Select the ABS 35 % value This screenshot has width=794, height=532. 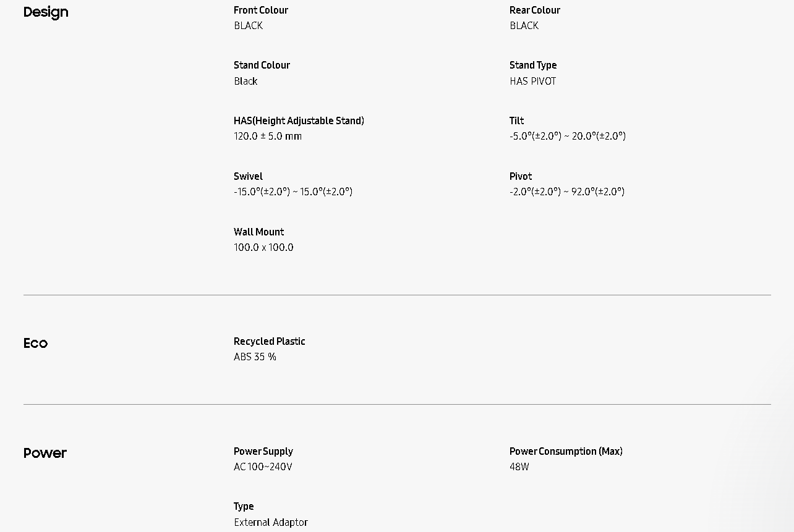(x=255, y=357)
